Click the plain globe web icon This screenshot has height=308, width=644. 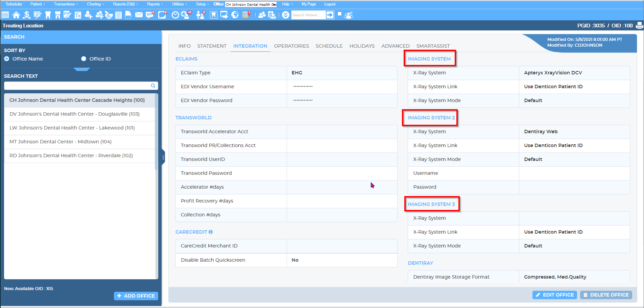click(x=235, y=15)
